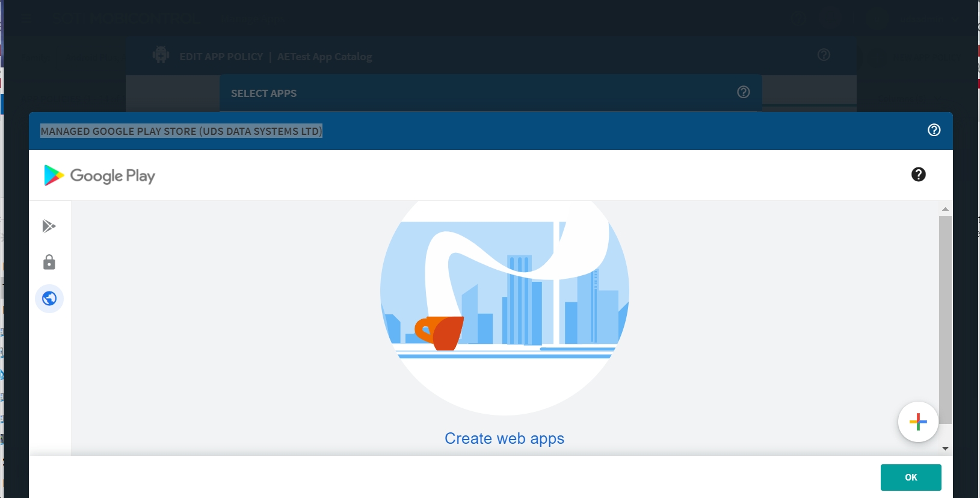Click the scrollbar down arrow
This screenshot has width=980, height=498.
[945, 449]
